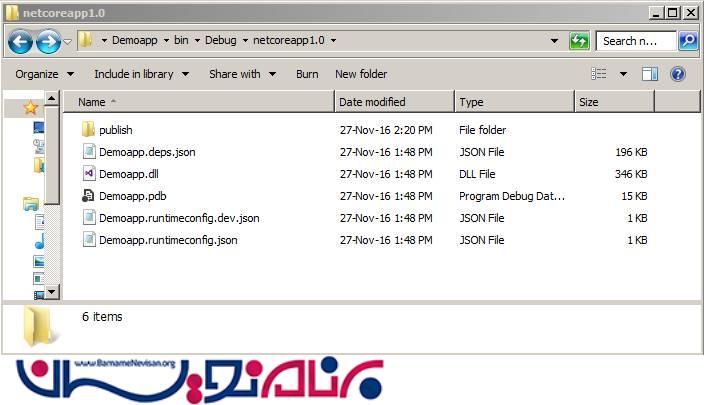Click the Favorites star in navigation pane
This screenshot has height=405, width=704.
[x=30, y=106]
